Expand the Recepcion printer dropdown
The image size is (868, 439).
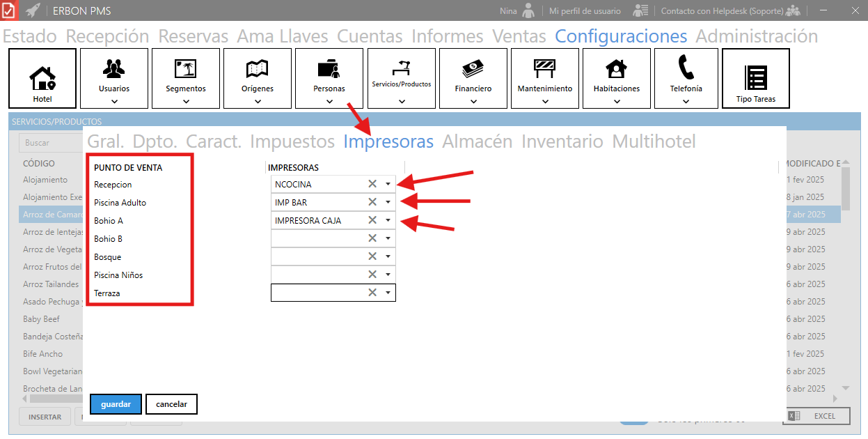388,184
